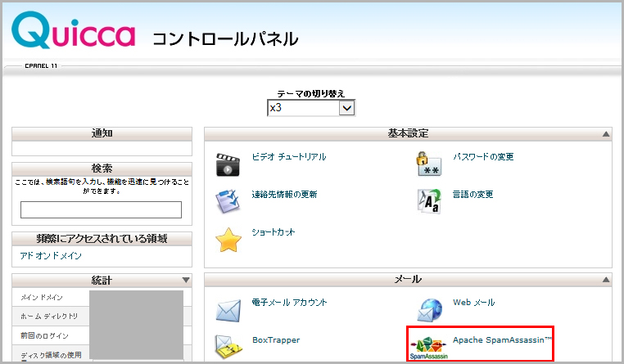Open the theme switcher x3 dropdown
The image size is (624, 364).
310,108
